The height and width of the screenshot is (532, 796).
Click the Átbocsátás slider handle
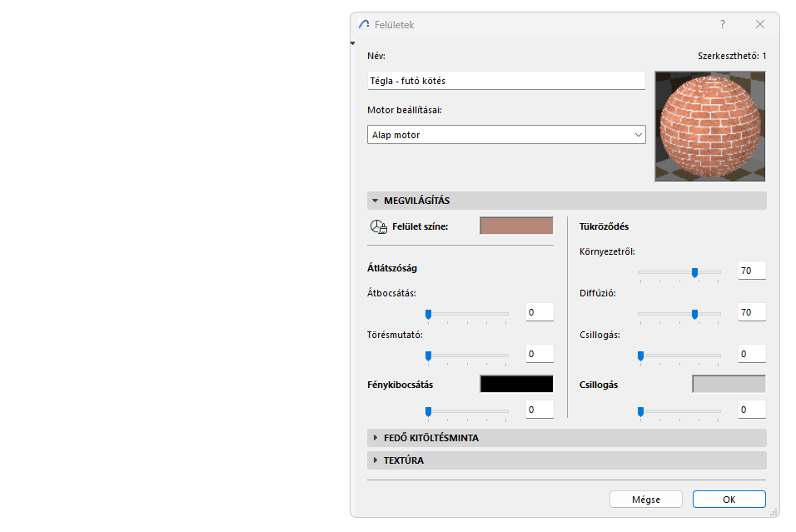click(429, 314)
